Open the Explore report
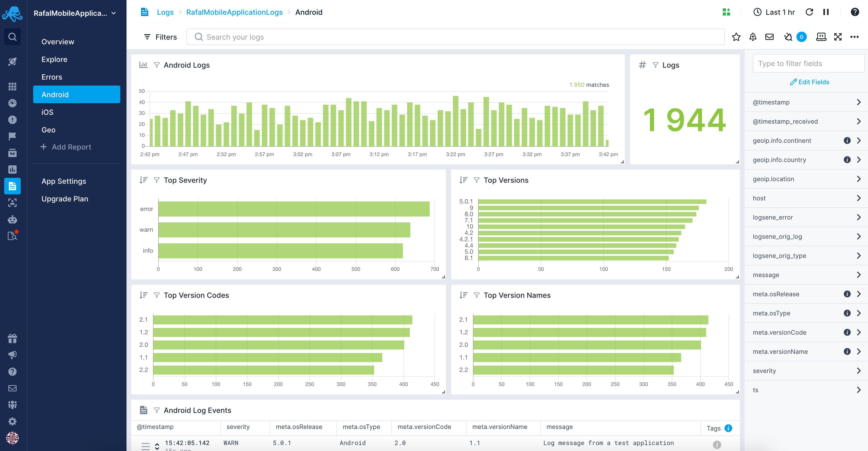 [54, 59]
